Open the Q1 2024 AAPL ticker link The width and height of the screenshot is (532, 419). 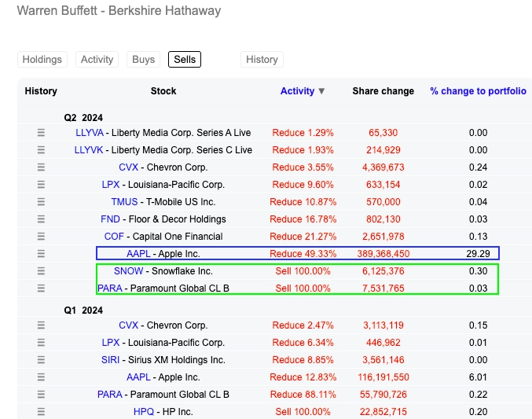[138, 377]
